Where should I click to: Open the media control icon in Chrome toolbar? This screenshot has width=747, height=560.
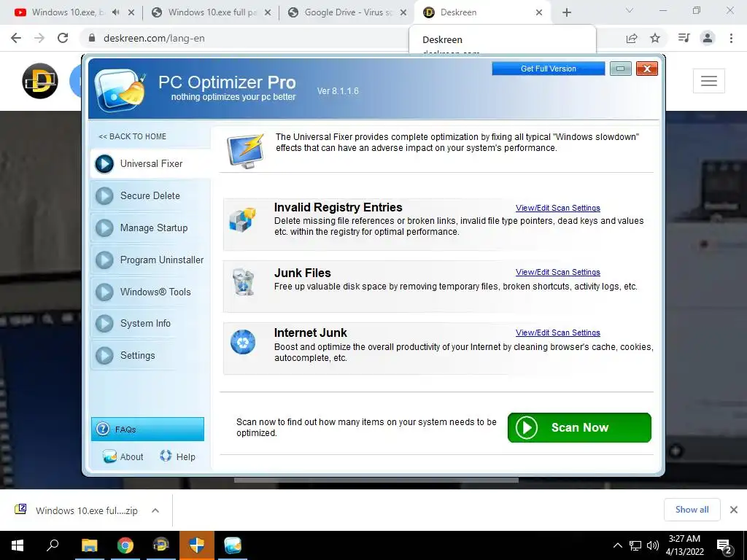[x=684, y=38]
